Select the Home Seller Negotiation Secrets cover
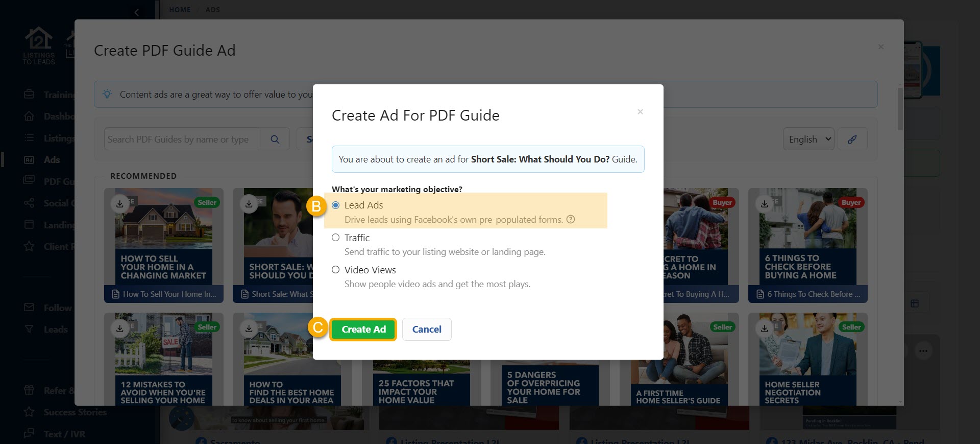The image size is (980, 444). [x=808, y=360]
